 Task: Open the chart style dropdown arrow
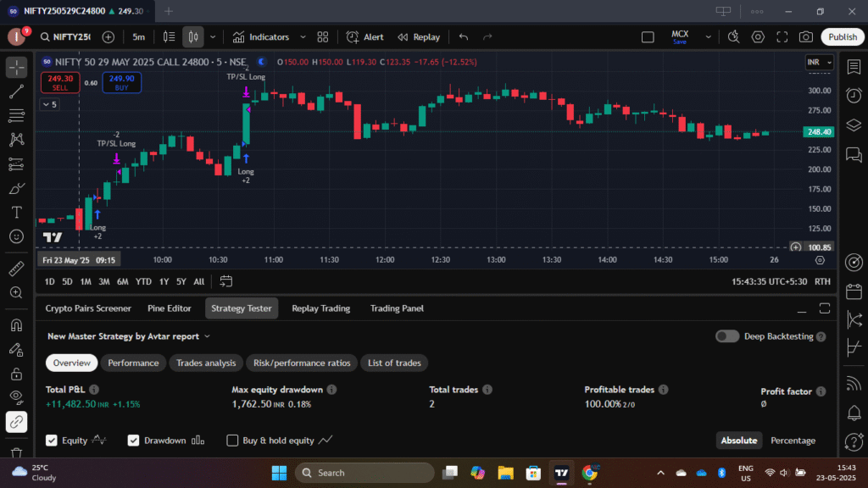pyautogui.click(x=213, y=37)
